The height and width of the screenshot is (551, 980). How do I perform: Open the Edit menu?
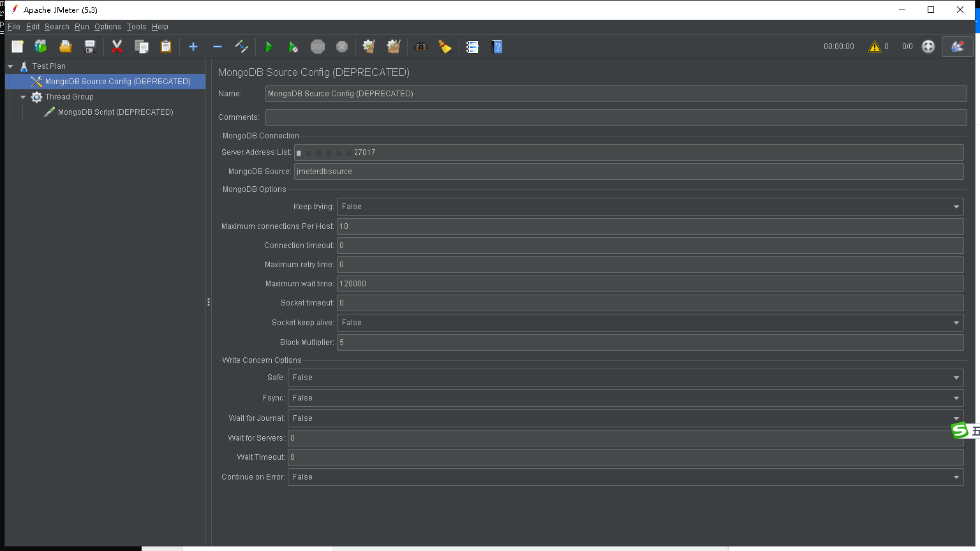[33, 27]
